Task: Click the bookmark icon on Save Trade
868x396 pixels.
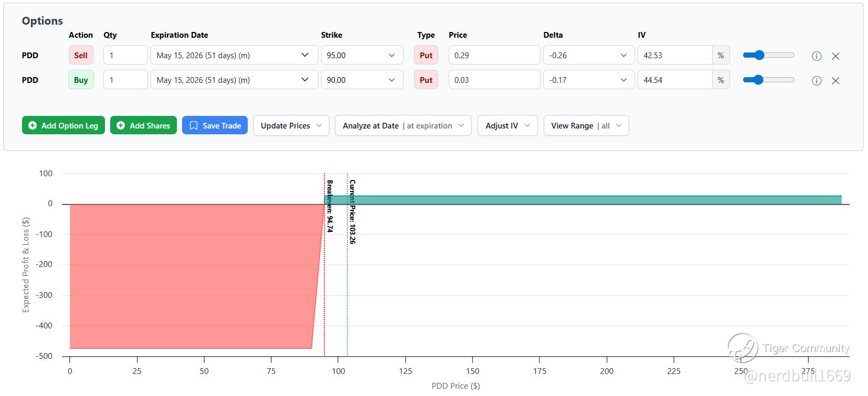Action: (x=194, y=126)
